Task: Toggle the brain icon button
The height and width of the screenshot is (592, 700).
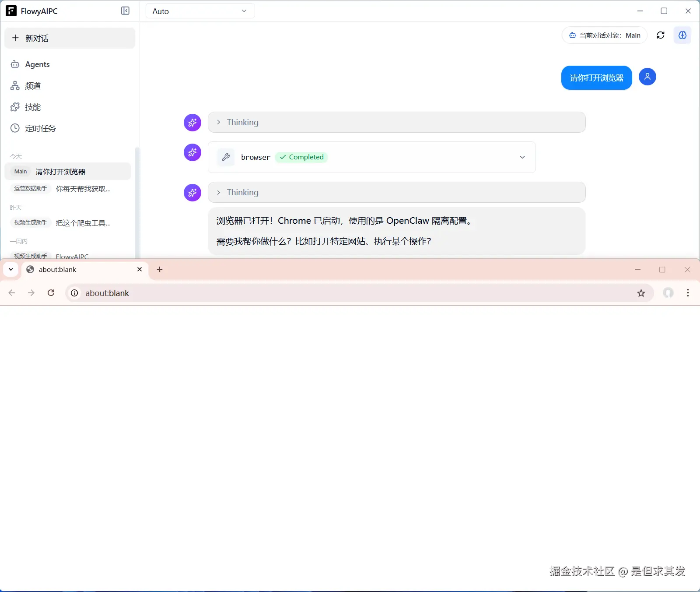Action: (682, 35)
